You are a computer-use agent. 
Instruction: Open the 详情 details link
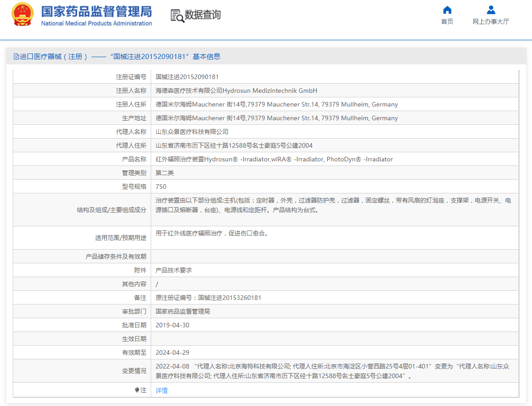coord(162,390)
